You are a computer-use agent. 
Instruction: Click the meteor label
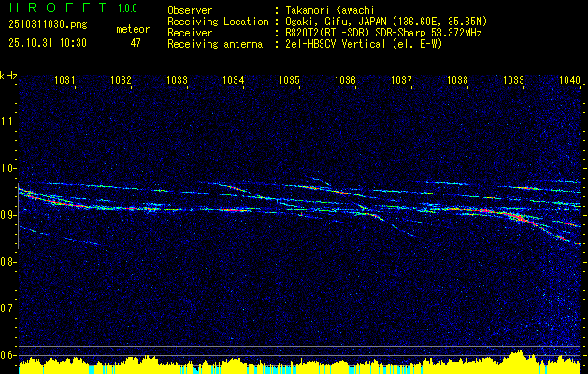(x=133, y=29)
